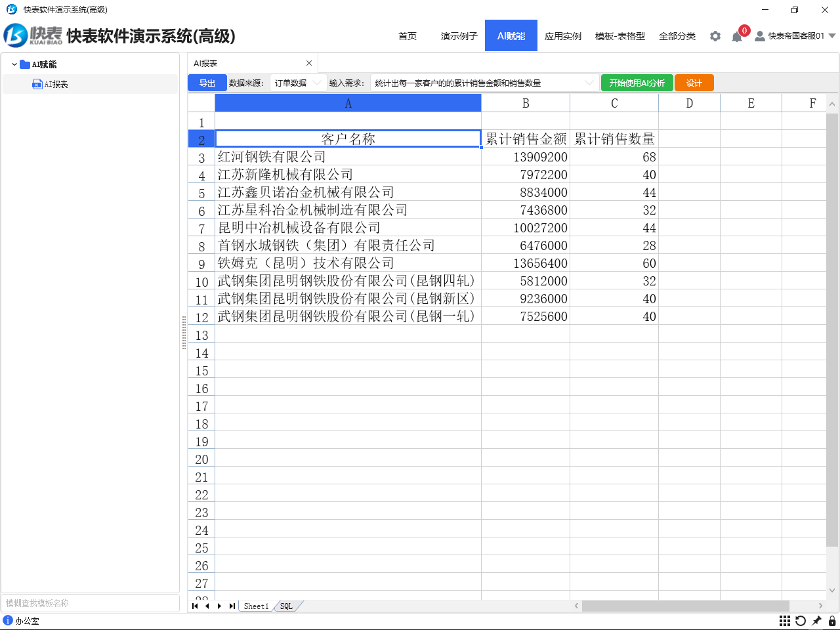Image resolution: width=840 pixels, height=630 pixels.
Task: Select the 昆明中冶机械设备有限公司 cell
Action: [x=348, y=228]
